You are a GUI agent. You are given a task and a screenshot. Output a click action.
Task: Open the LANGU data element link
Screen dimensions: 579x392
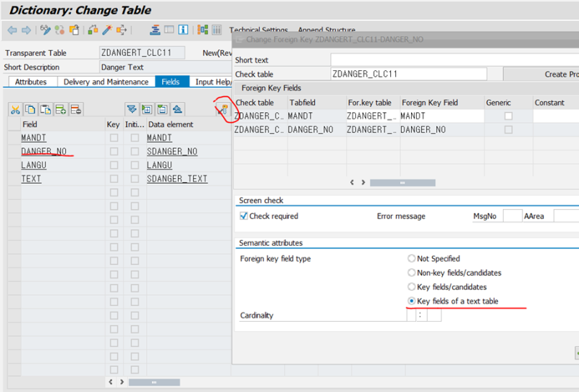(159, 165)
